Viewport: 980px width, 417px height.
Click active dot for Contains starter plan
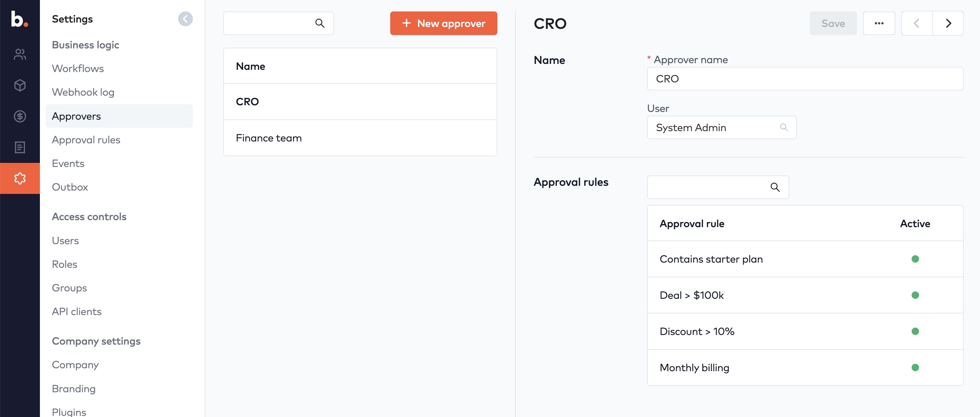(915, 259)
